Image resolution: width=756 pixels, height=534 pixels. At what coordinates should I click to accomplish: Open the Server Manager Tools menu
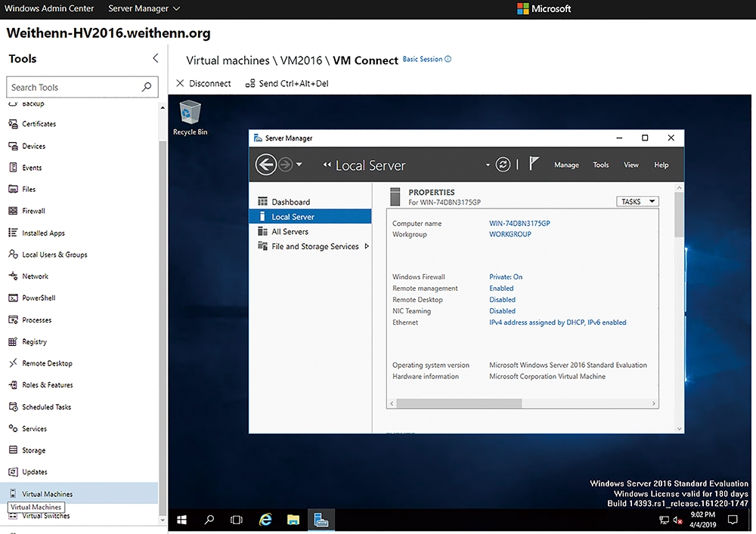601,165
